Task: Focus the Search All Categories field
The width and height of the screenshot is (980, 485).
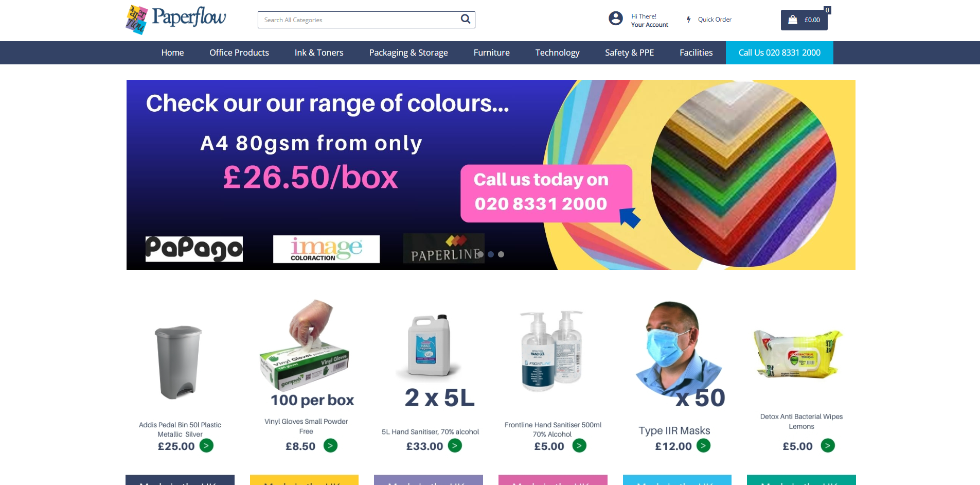Action: click(x=360, y=20)
